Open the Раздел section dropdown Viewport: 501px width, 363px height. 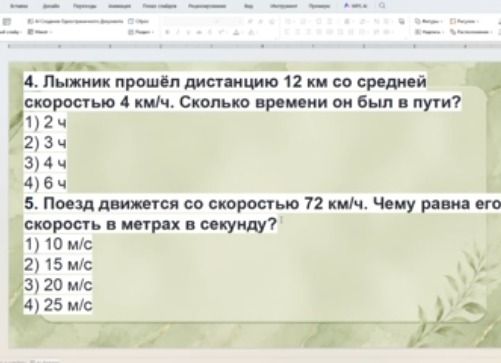[x=141, y=32]
